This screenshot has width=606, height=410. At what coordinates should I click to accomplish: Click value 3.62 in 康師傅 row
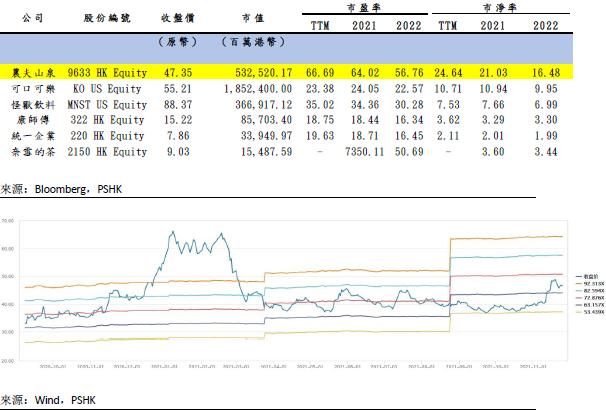pos(448,120)
